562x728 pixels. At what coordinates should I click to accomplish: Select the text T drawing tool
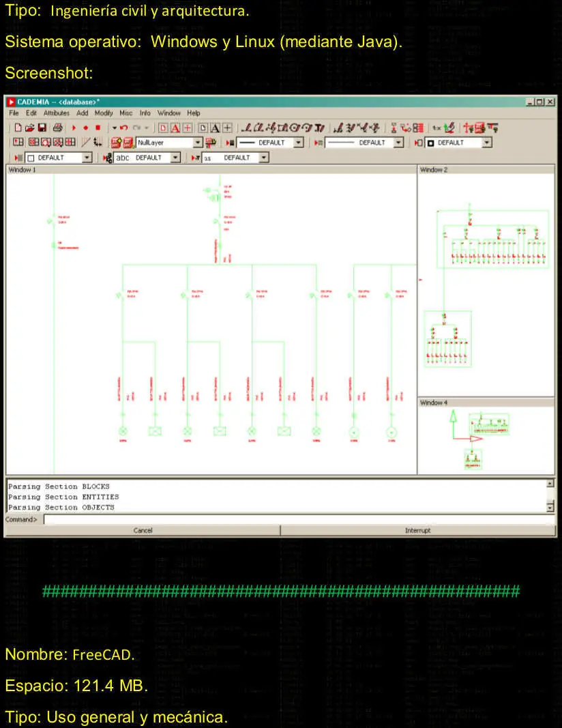pyautogui.click(x=319, y=128)
